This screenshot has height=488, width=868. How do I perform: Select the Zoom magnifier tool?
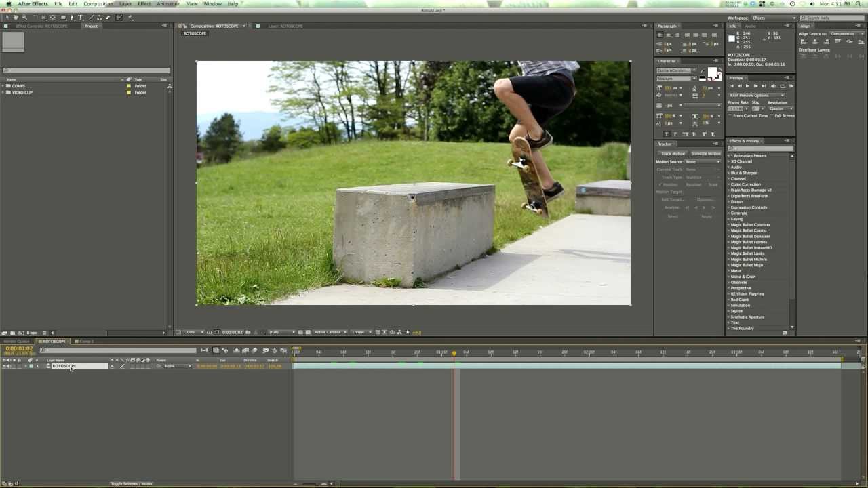(x=24, y=17)
